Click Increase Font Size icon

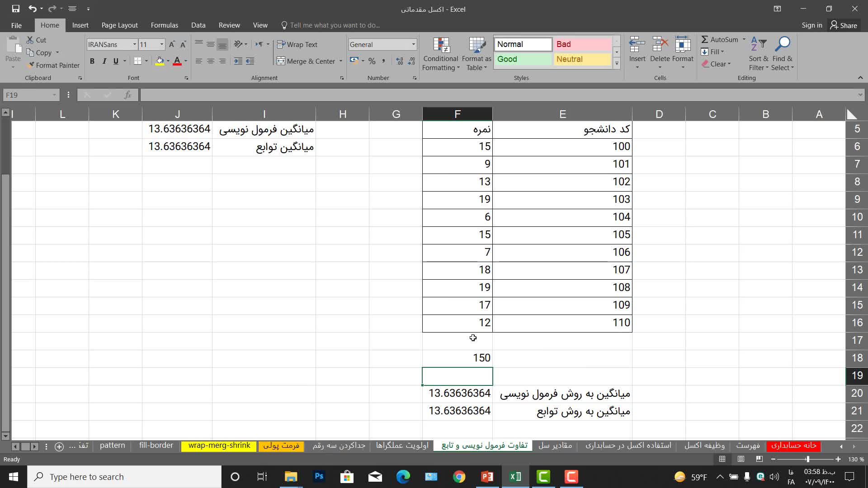172,44
